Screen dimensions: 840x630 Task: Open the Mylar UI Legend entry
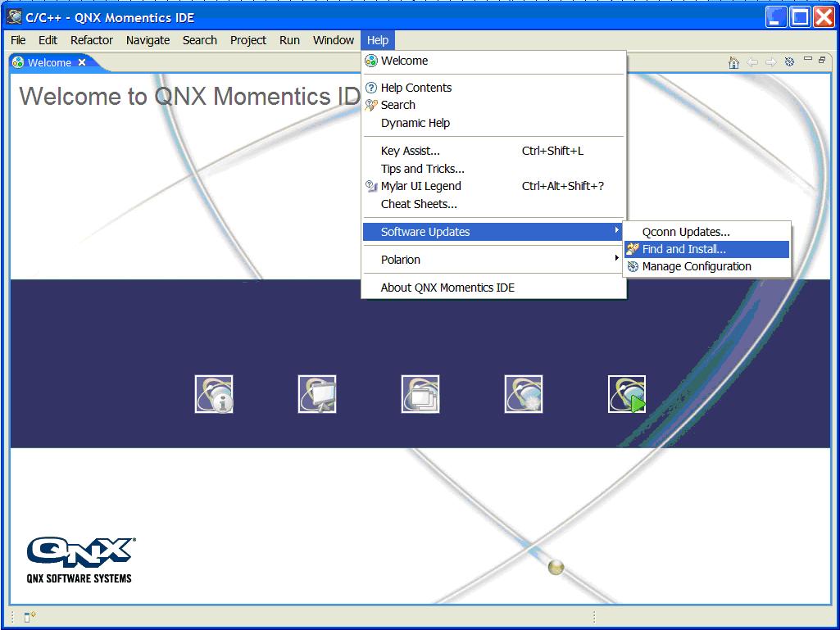[420, 186]
